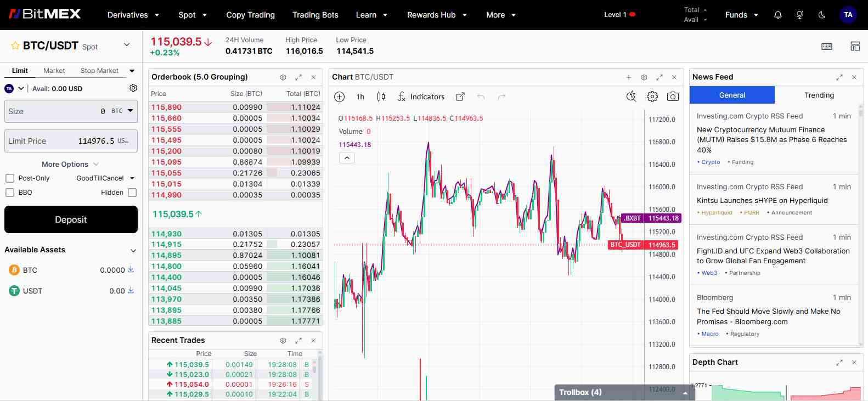Open the Learn dropdown menu
Screen dimensions: 868x401
371,15
